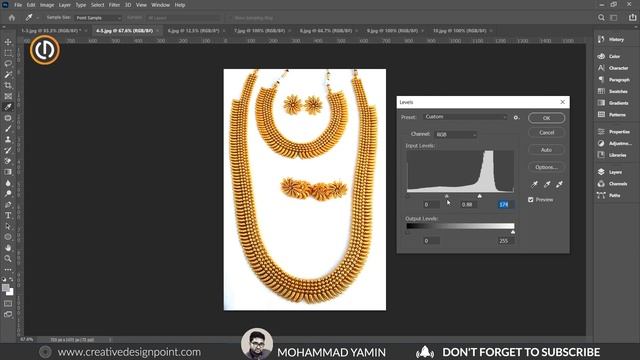Open the Sample Size dropdown

(x=98, y=18)
